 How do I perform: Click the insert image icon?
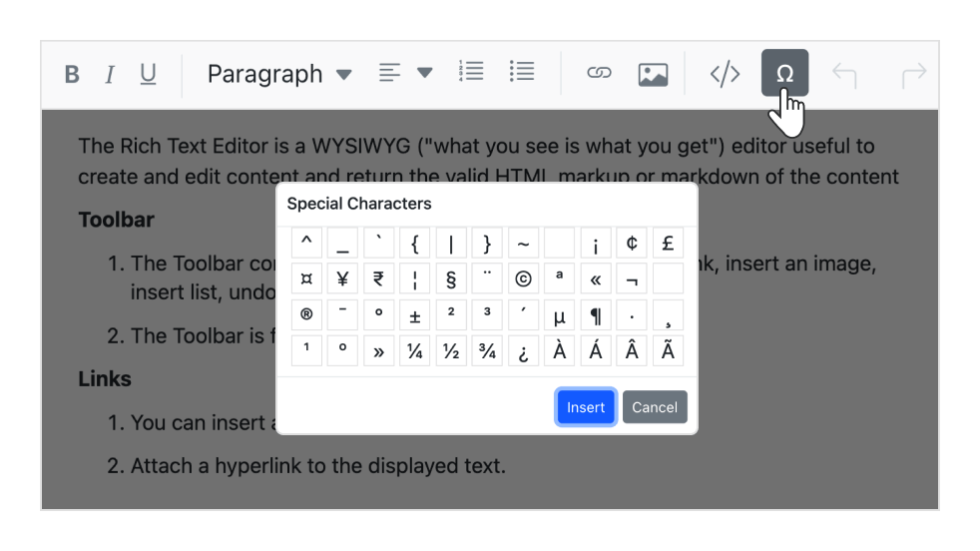tap(653, 74)
